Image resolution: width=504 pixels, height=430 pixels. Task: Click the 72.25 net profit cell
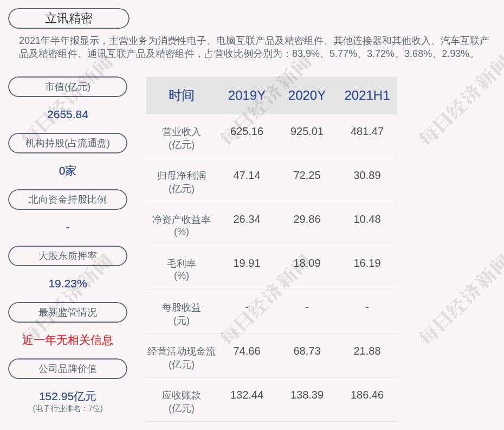point(307,175)
